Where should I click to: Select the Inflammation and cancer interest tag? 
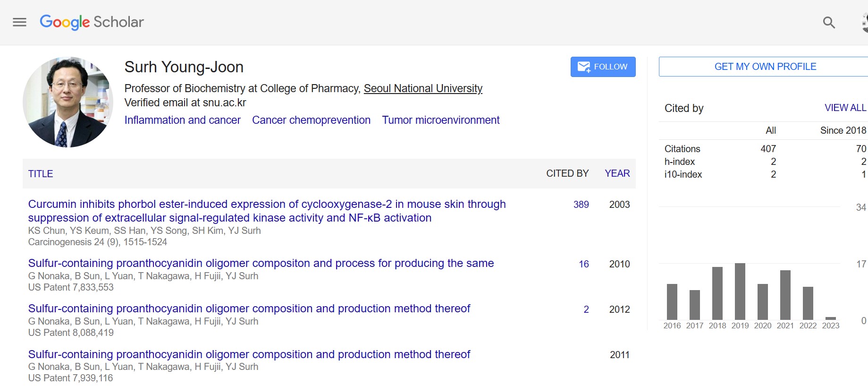coord(182,120)
